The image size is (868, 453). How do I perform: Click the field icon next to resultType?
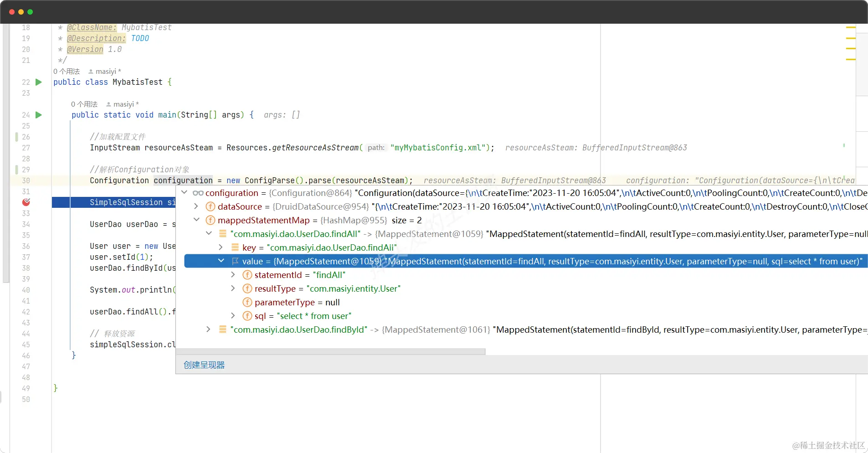(x=247, y=288)
